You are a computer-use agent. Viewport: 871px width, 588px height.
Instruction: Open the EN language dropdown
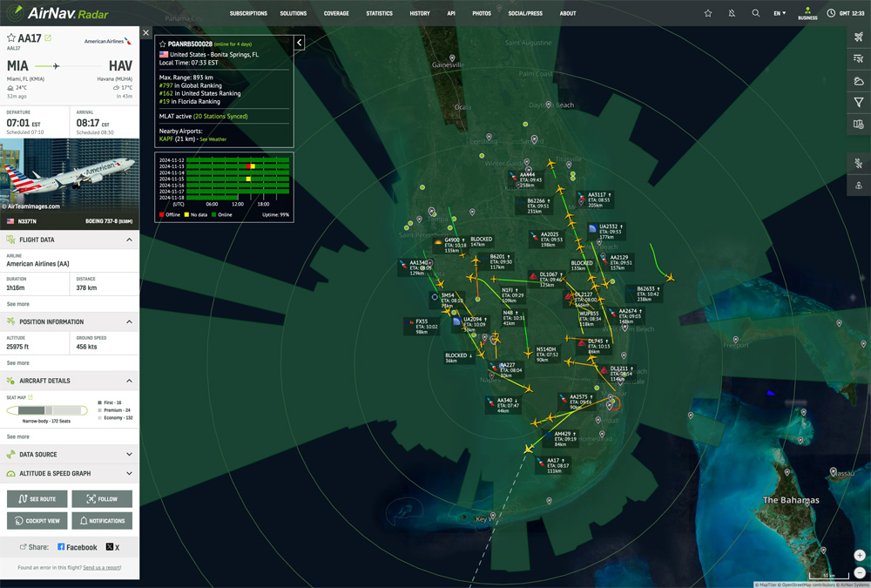779,13
